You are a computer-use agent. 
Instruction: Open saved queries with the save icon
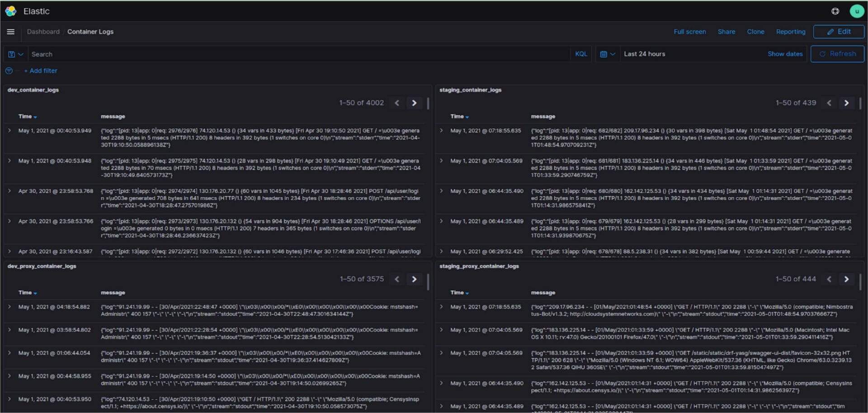pyautogui.click(x=11, y=54)
